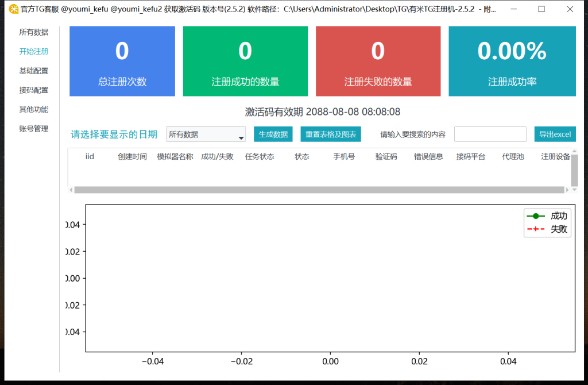Click the green 注册成功的数量 card
588x385 pixels.
(x=245, y=61)
